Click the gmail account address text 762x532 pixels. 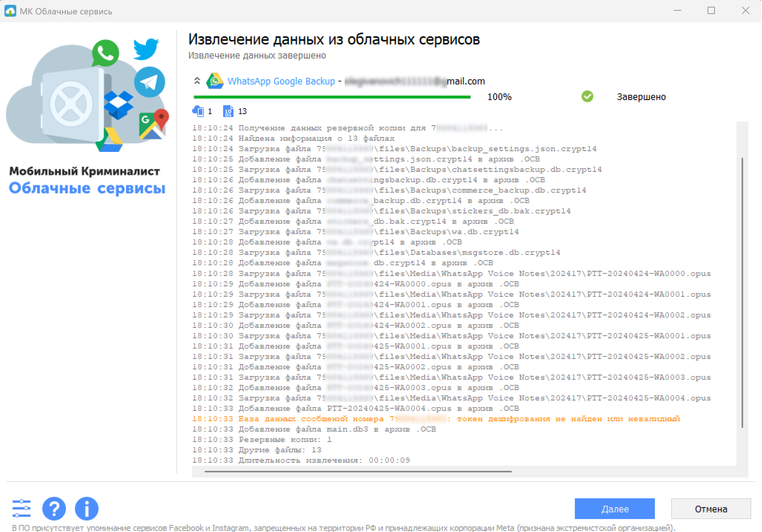pyautogui.click(x=415, y=81)
